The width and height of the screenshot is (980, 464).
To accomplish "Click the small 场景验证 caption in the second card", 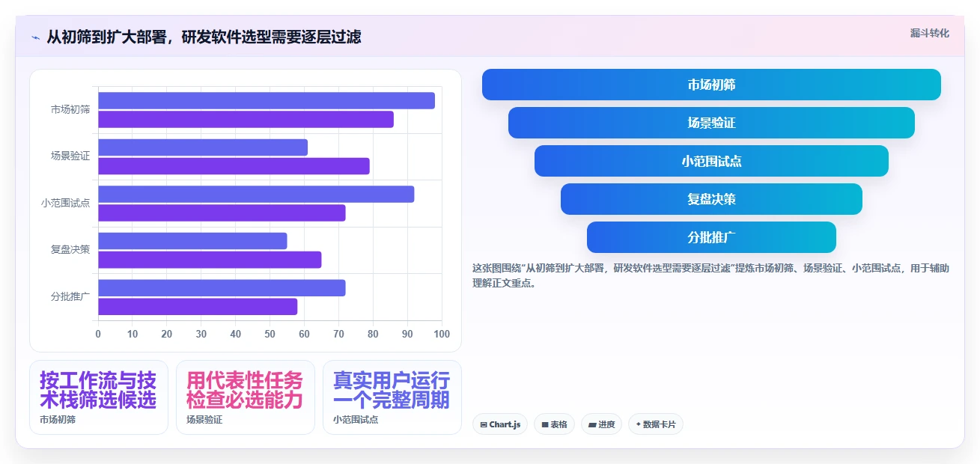I will click(204, 420).
